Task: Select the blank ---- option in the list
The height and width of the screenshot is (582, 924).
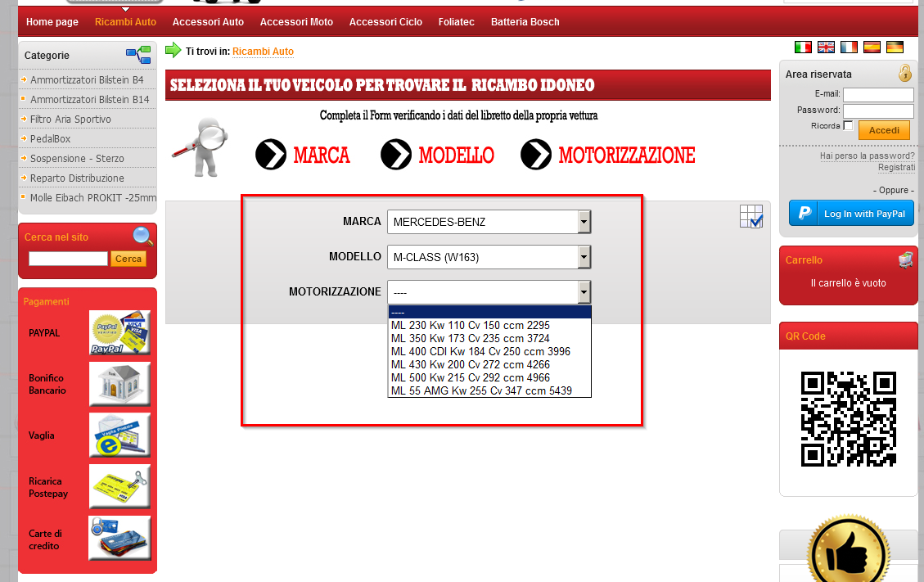Action: (x=489, y=313)
